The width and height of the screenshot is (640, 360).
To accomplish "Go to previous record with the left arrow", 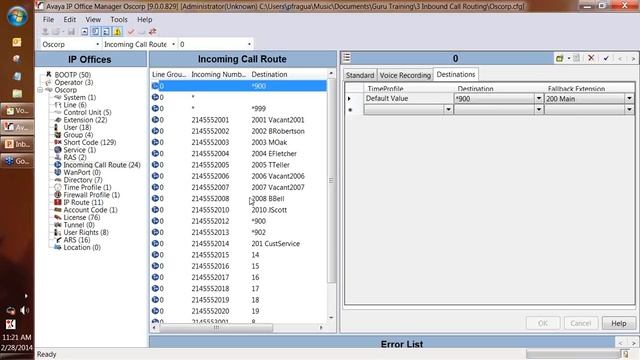I will [x=620, y=59].
